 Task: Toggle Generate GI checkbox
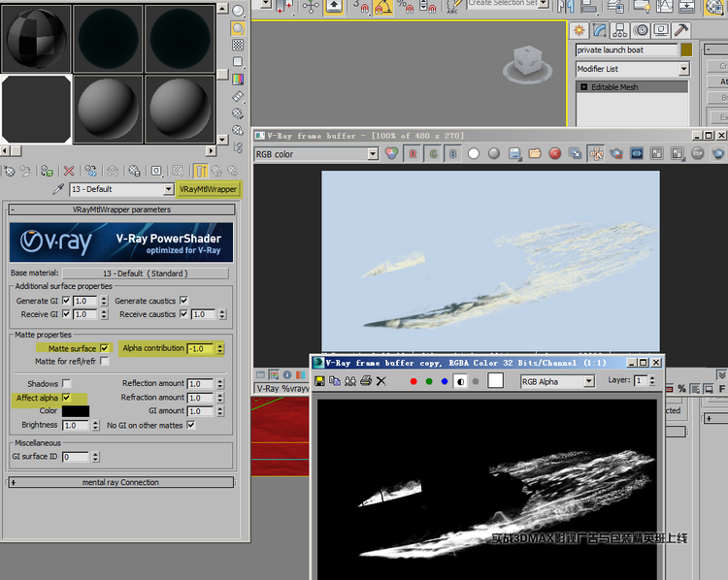pyautogui.click(x=66, y=301)
